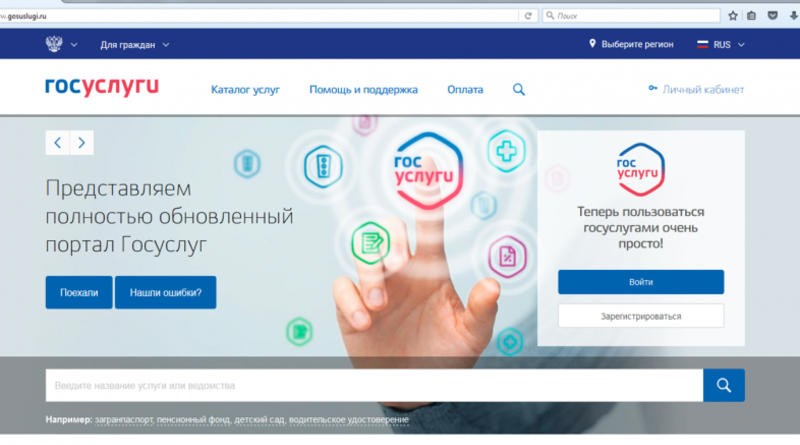Click the pink percent document hexagon icon

[507, 257]
